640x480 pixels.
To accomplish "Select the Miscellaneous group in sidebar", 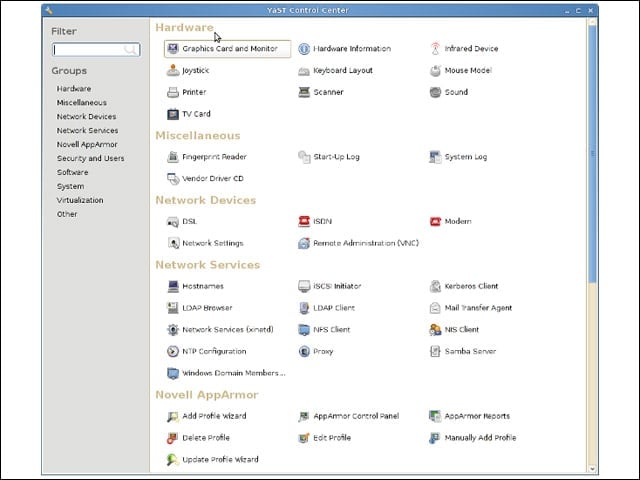I will [82, 102].
